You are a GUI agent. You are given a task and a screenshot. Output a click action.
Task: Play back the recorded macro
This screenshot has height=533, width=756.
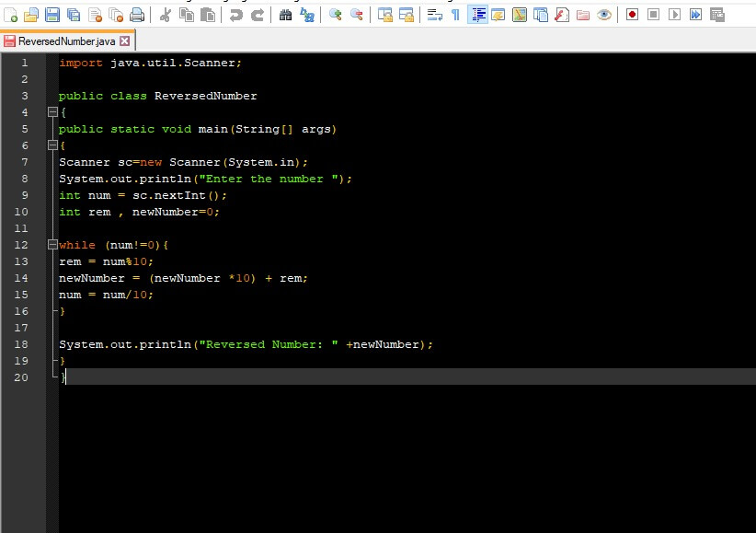[674, 15]
